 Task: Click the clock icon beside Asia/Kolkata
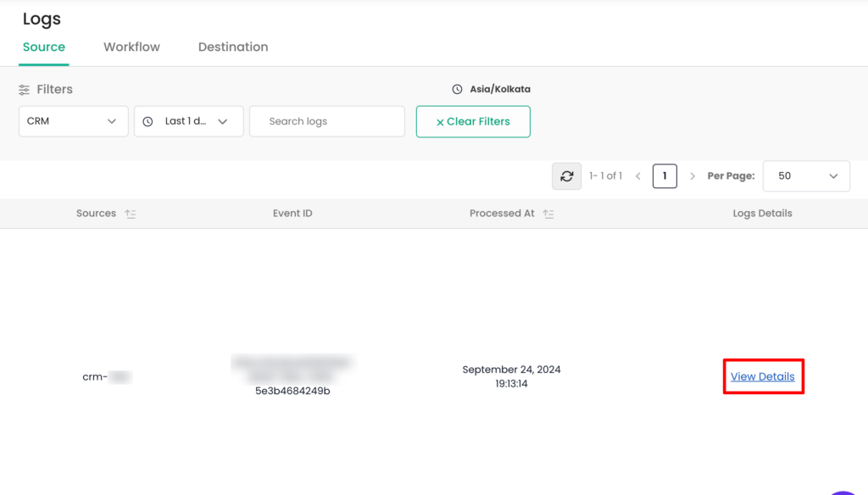coord(457,89)
